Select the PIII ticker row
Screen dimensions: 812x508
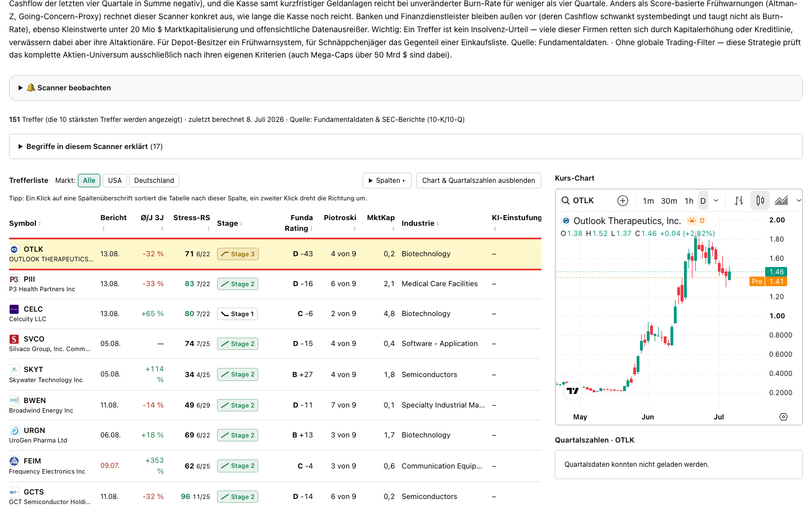tap(275, 284)
